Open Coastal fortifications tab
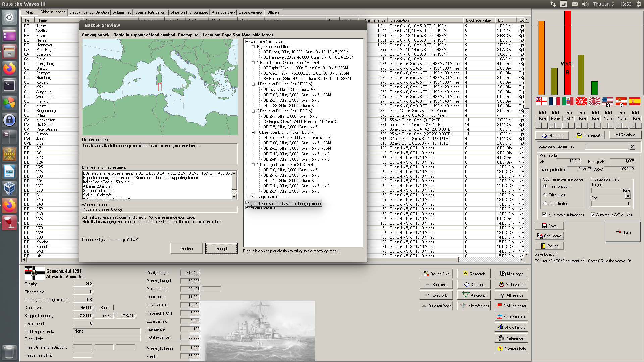Screen dimensions: 644x362 click(151, 12)
